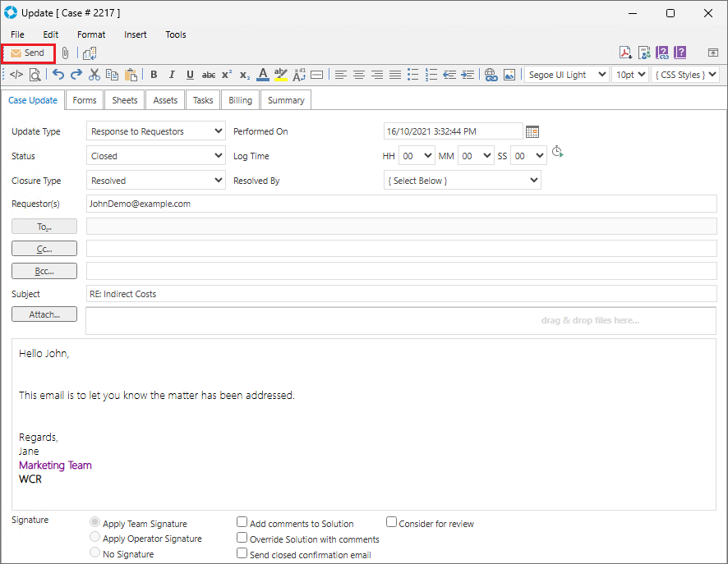
Task: Cut the selected text with scissors icon
Action: point(94,75)
